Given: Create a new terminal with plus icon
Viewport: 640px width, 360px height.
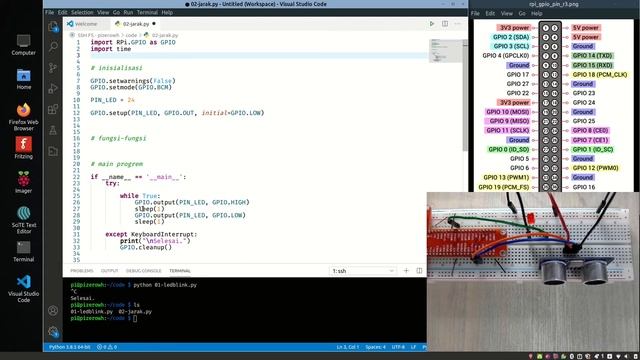Looking at the screenshot, I should click(406, 271).
